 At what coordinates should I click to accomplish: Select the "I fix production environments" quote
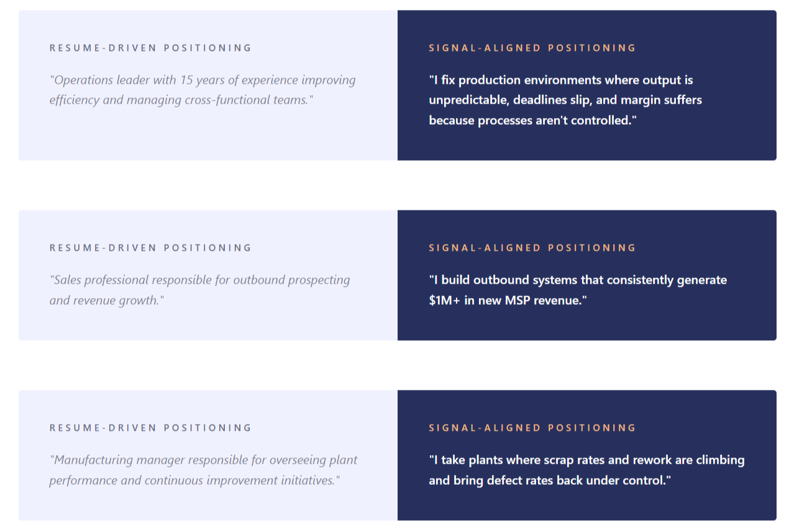[x=565, y=100]
